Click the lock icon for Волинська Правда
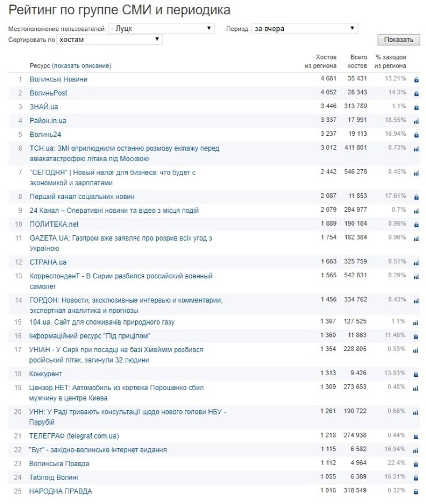 click(416, 465)
